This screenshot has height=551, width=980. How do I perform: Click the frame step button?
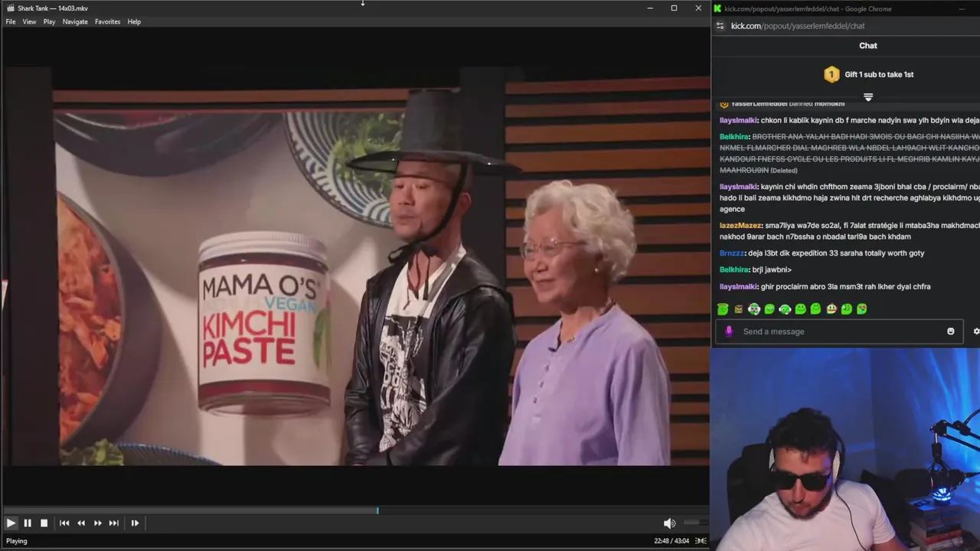tap(135, 523)
